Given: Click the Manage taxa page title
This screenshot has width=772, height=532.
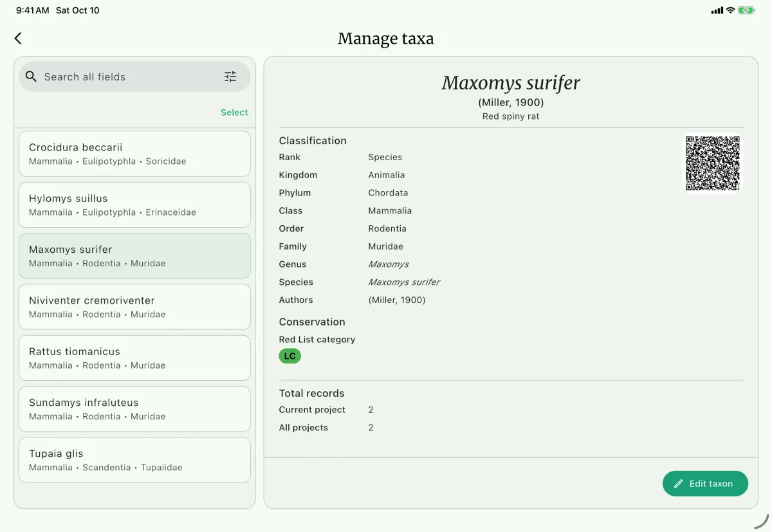Looking at the screenshot, I should 386,39.
